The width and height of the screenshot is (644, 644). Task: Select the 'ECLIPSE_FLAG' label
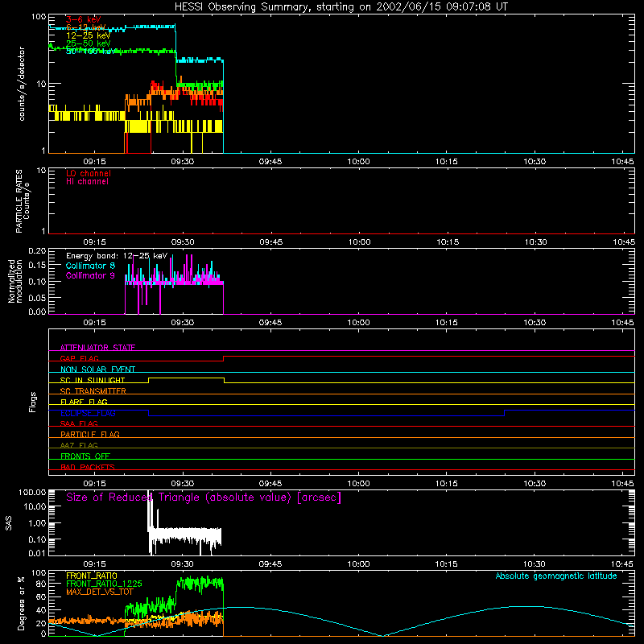click(x=88, y=413)
